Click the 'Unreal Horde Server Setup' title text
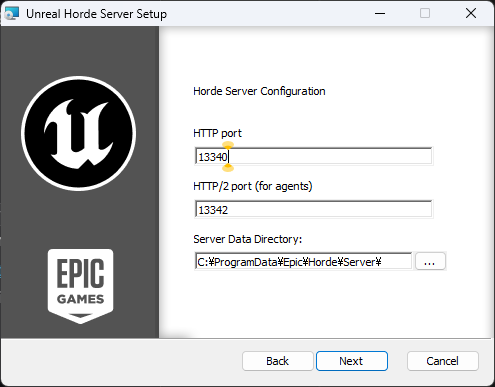 click(x=96, y=14)
